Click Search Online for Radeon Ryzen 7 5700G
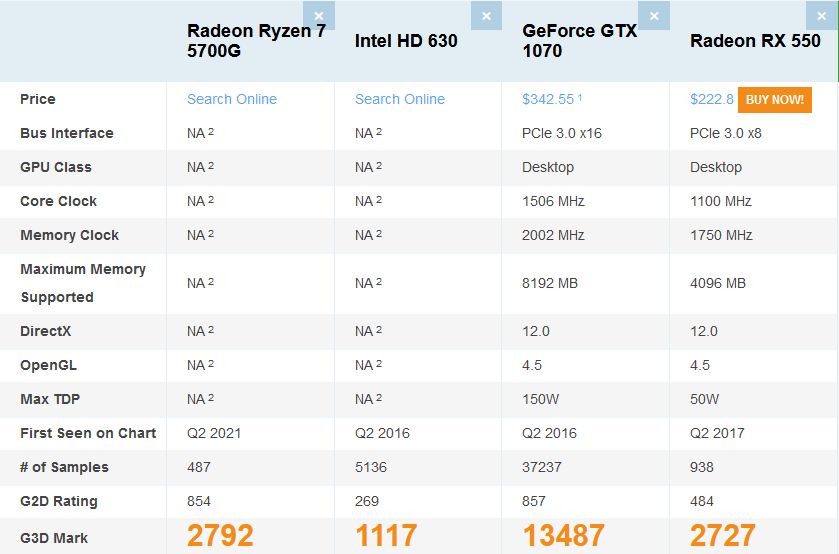This screenshot has width=839, height=554. coord(232,99)
